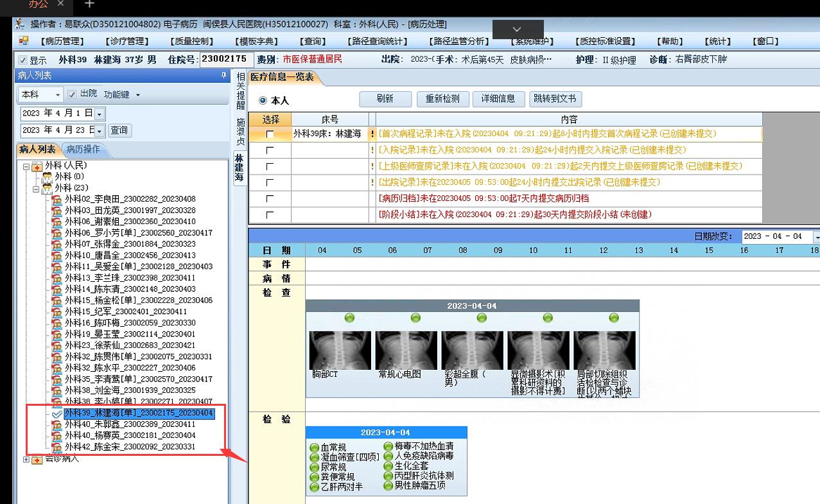Screen dimensions: 820x504
Task: Click warning mark on 首次病程记录 row
Action: point(372,134)
